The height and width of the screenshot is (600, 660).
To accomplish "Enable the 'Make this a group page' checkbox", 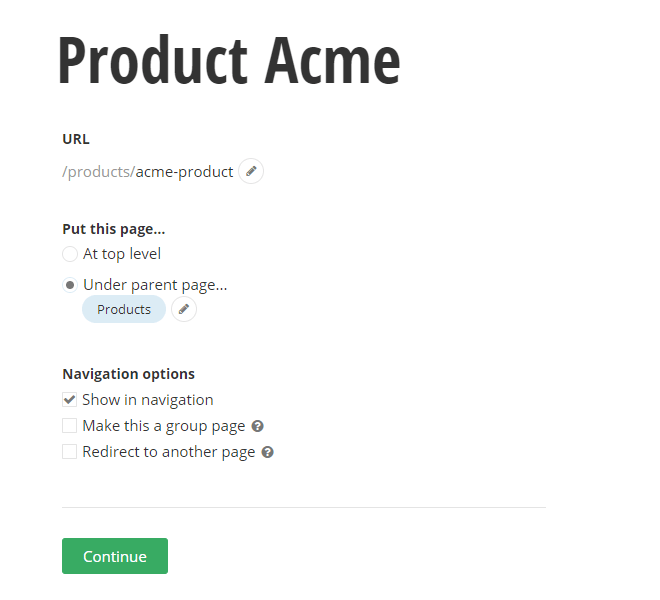I will coord(70,426).
